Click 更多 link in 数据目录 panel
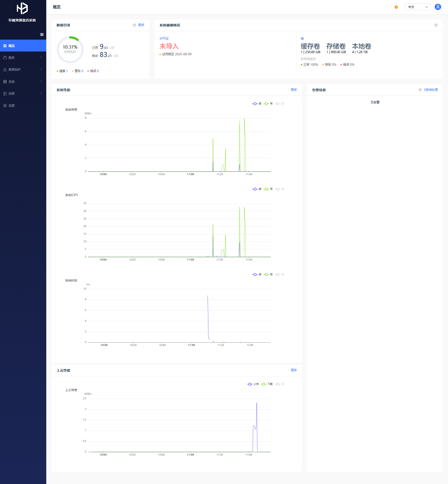This screenshot has width=448, height=484. point(141,25)
